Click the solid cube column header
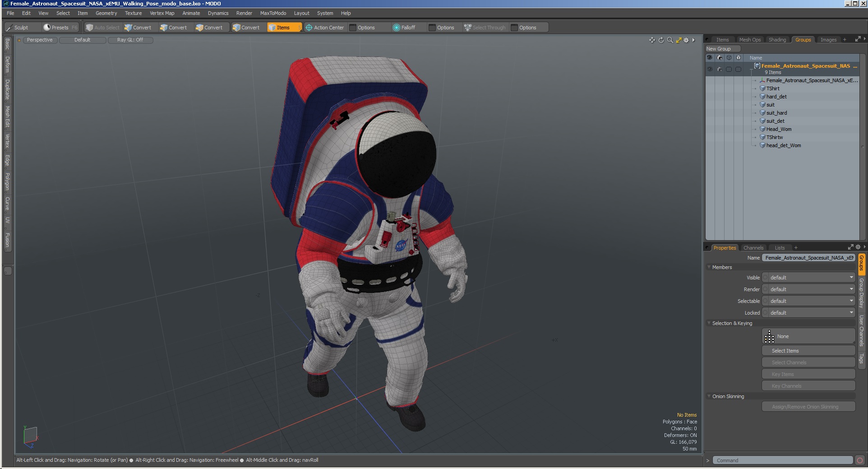868x469 pixels. click(739, 58)
